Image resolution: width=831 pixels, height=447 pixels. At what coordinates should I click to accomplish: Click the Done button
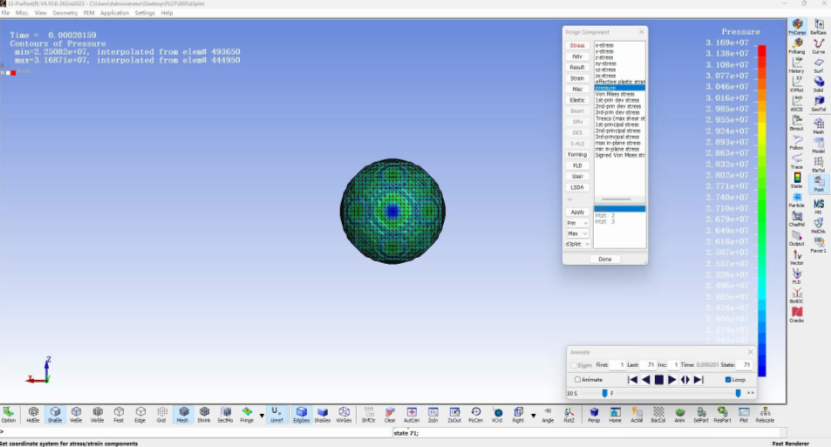click(605, 259)
